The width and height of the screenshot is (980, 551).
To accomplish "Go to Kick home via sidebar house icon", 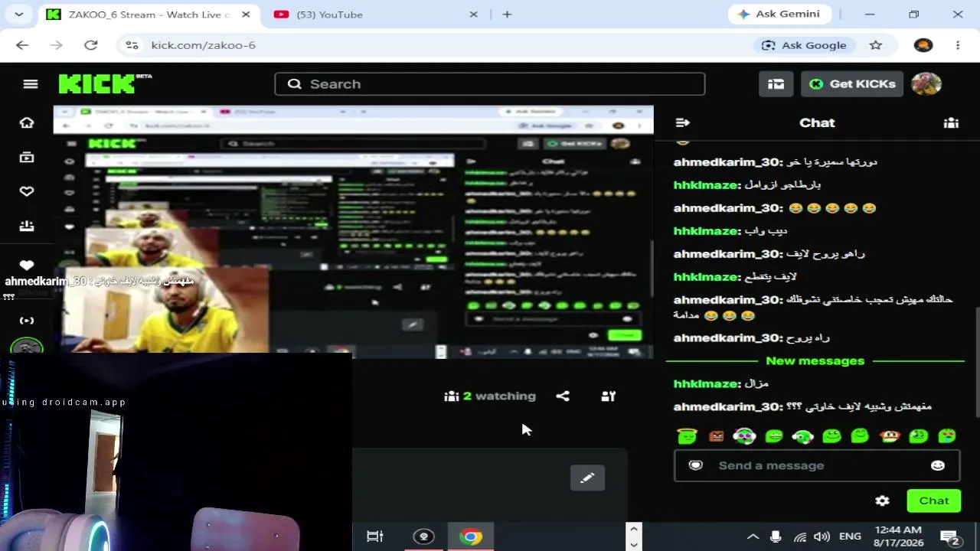I will 27,122.
